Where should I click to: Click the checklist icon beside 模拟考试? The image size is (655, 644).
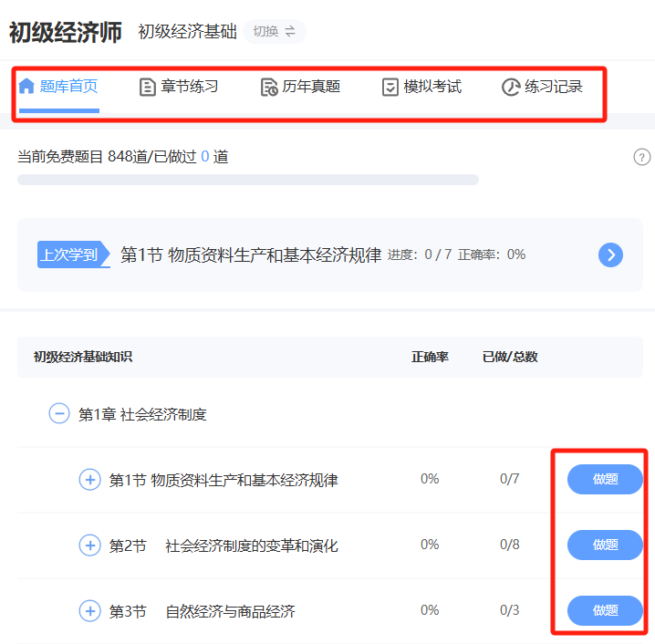pyautogui.click(x=390, y=88)
